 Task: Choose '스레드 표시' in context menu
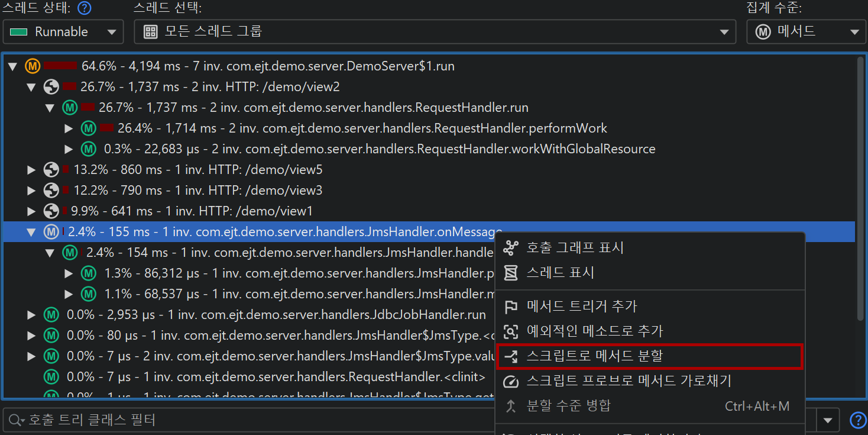pos(560,273)
